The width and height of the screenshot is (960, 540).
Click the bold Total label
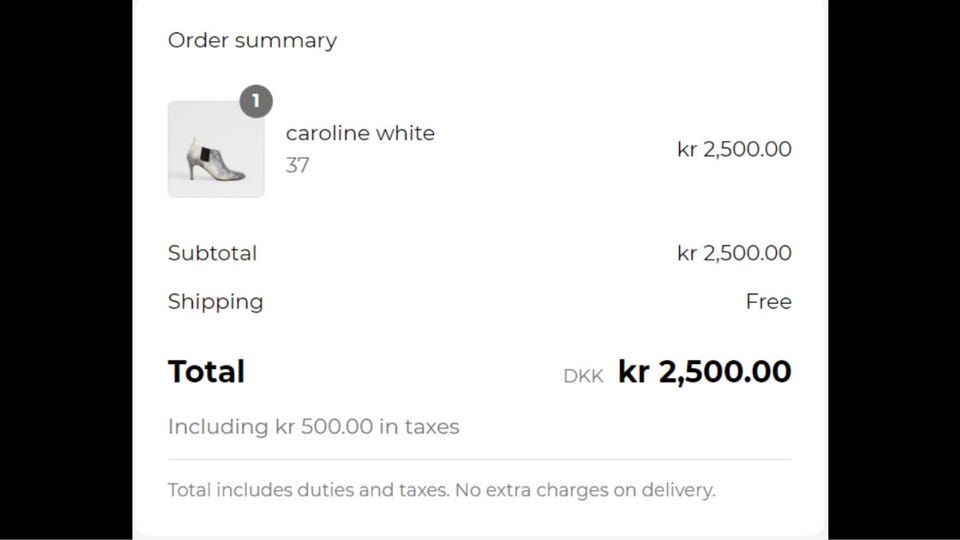pyautogui.click(x=206, y=372)
